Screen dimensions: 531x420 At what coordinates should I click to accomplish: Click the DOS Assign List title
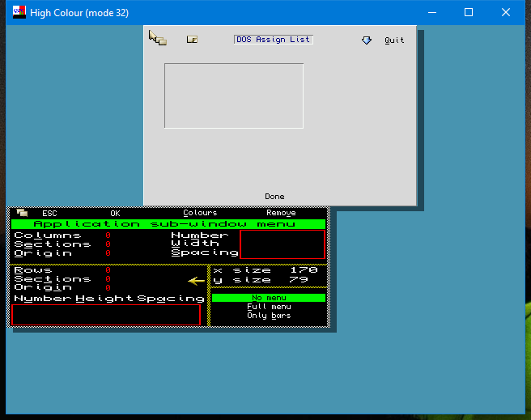point(273,40)
